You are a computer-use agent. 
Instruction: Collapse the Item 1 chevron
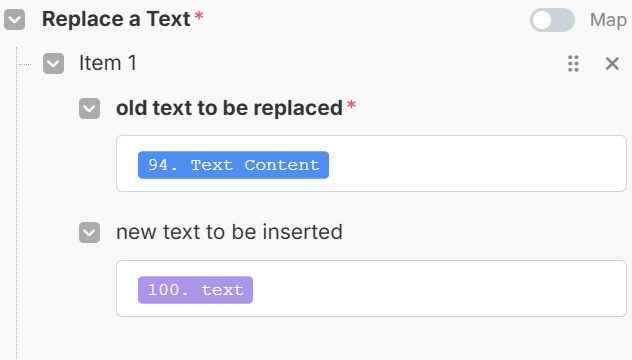pyautogui.click(x=53, y=64)
